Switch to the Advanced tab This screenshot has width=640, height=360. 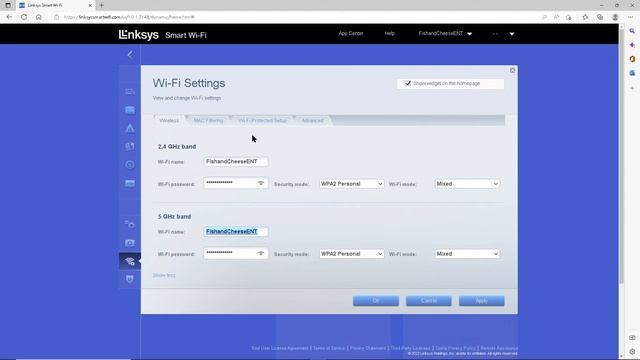pyautogui.click(x=312, y=120)
